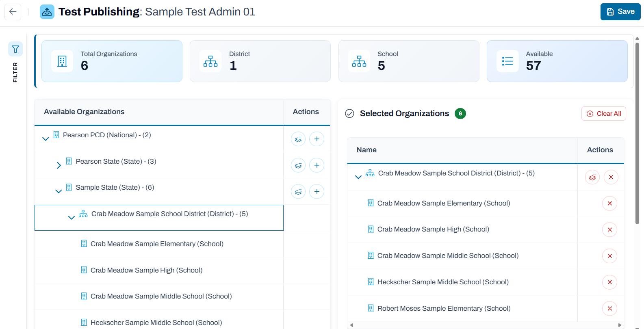The image size is (644, 329).
Task: Remove Robert Moses Sample Elementary from selection
Action: pyautogui.click(x=610, y=309)
